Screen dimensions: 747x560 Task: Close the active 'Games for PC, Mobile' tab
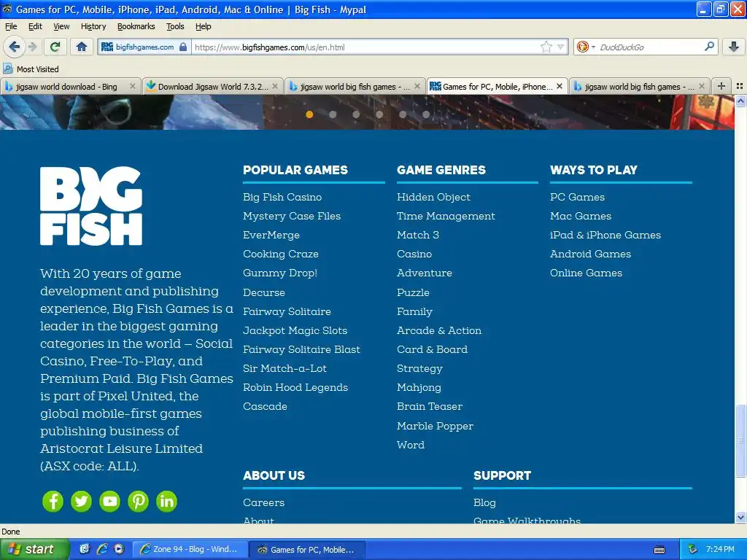pyautogui.click(x=560, y=86)
